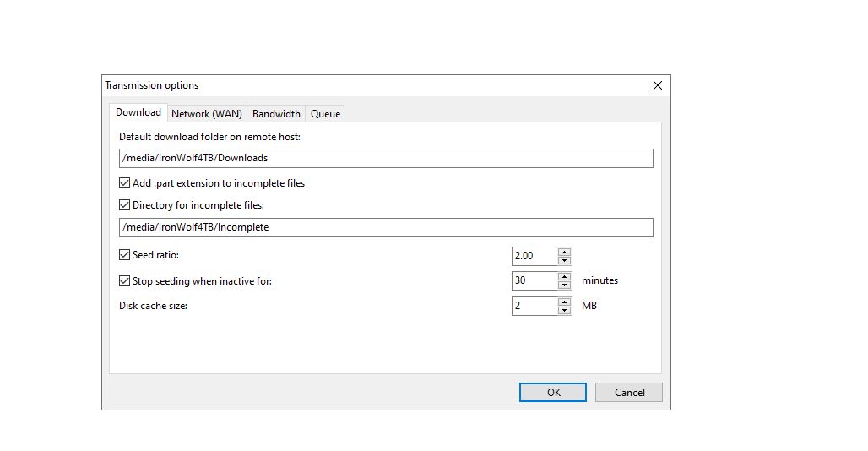Click the disk cache size value field
Viewport: 868px width, 451px height.
[534, 306]
